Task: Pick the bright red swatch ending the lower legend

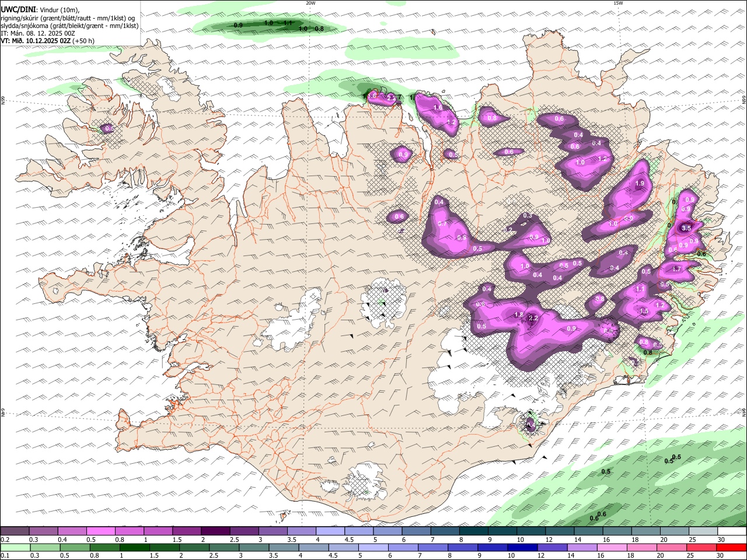Action: click(732, 548)
